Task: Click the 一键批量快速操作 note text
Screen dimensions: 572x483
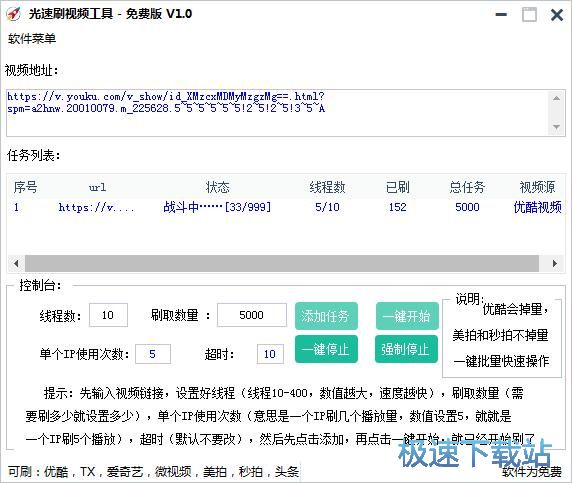Action: [501, 361]
